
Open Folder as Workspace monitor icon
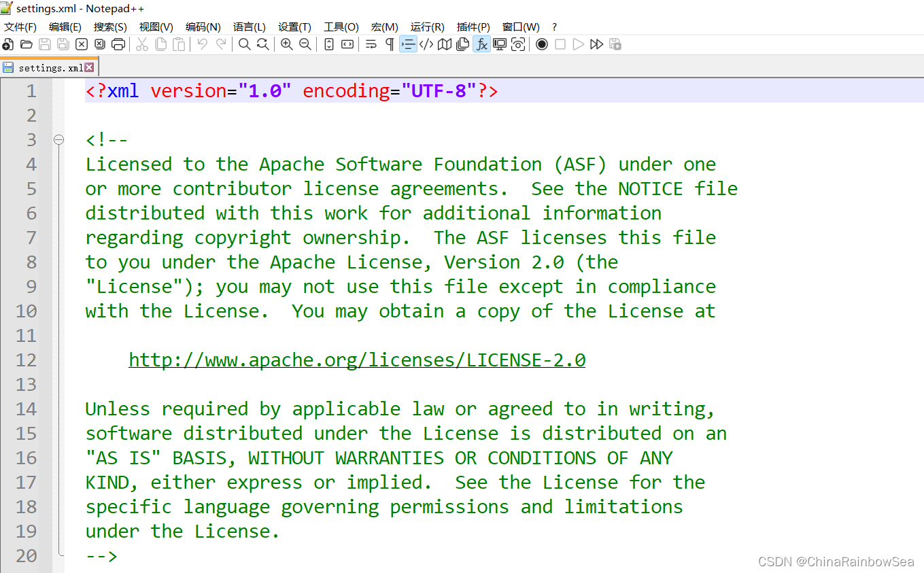click(500, 44)
